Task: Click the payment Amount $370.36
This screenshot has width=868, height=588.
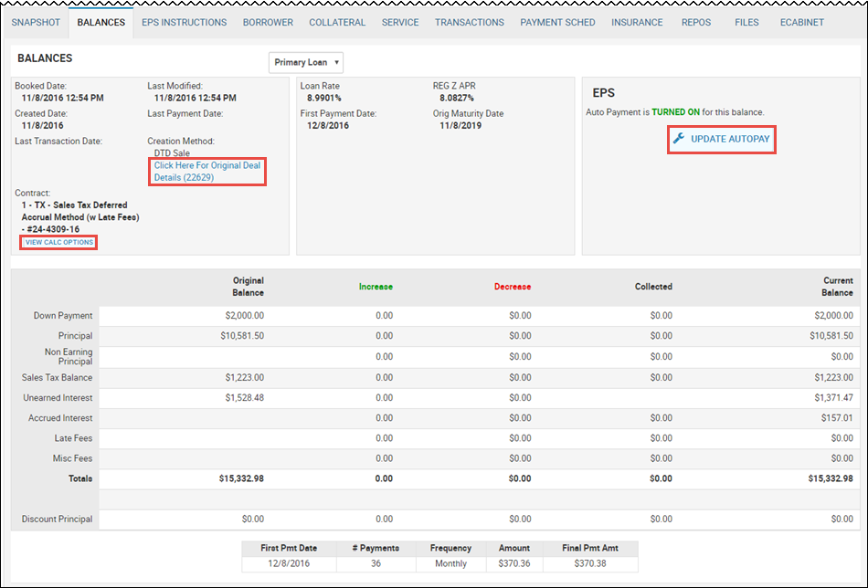Action: point(514,563)
